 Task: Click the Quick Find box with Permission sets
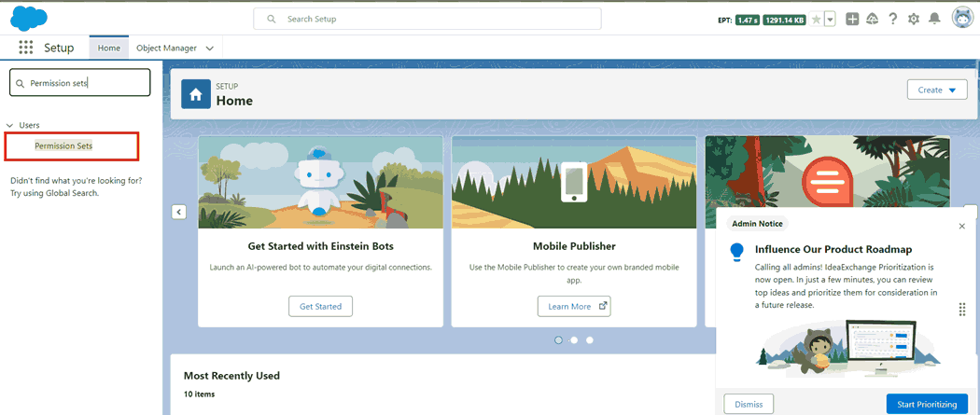tap(80, 82)
